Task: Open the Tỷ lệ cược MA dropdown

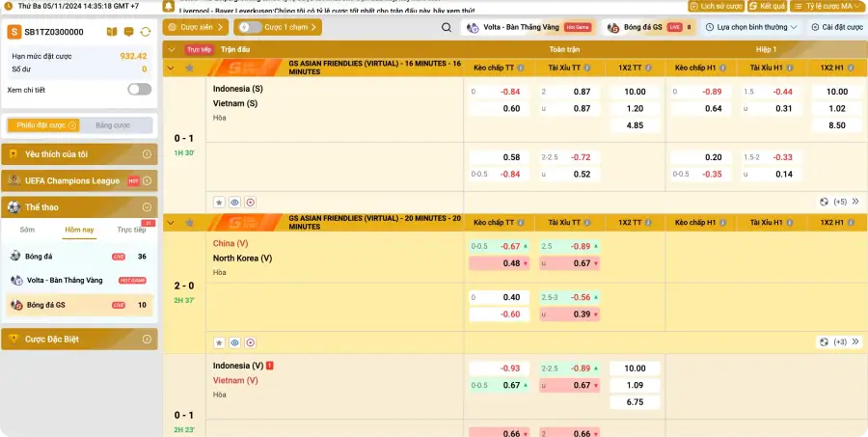Action: point(832,6)
